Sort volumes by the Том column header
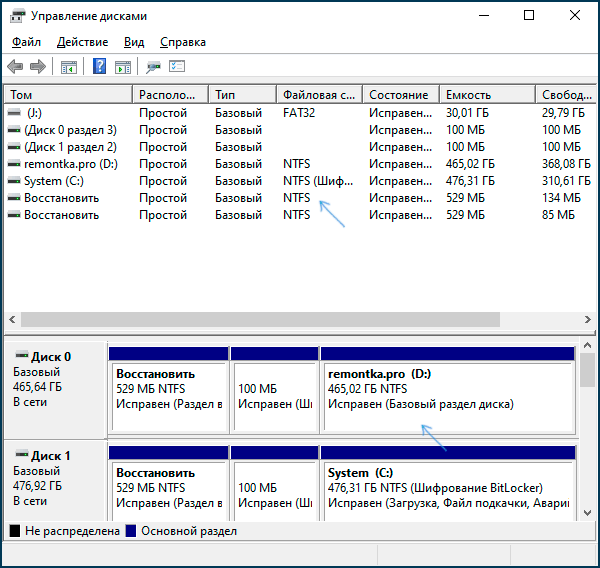Image resolution: width=600 pixels, height=568 pixels. click(68, 95)
